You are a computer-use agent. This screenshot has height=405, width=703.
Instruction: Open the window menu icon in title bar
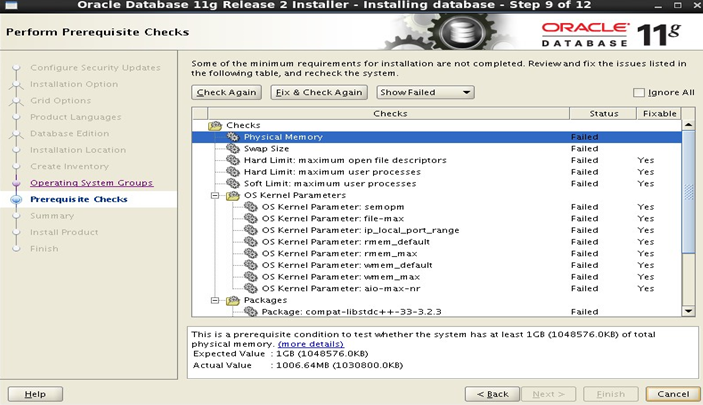(11, 5)
